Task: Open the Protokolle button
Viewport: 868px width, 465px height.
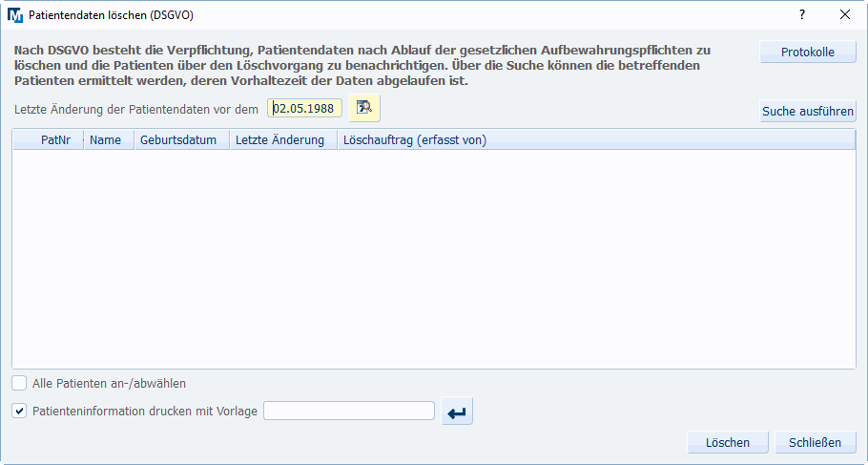Action: pyautogui.click(x=808, y=53)
